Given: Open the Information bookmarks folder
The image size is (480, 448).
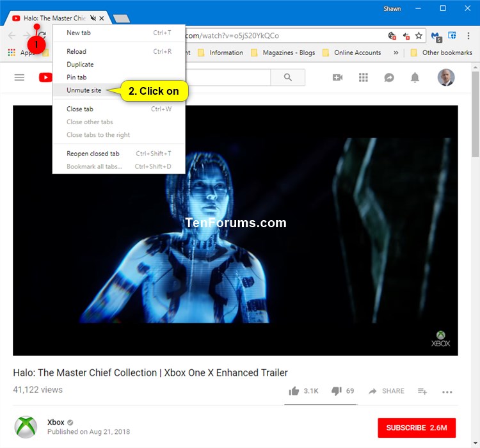Looking at the screenshot, I should (220, 52).
